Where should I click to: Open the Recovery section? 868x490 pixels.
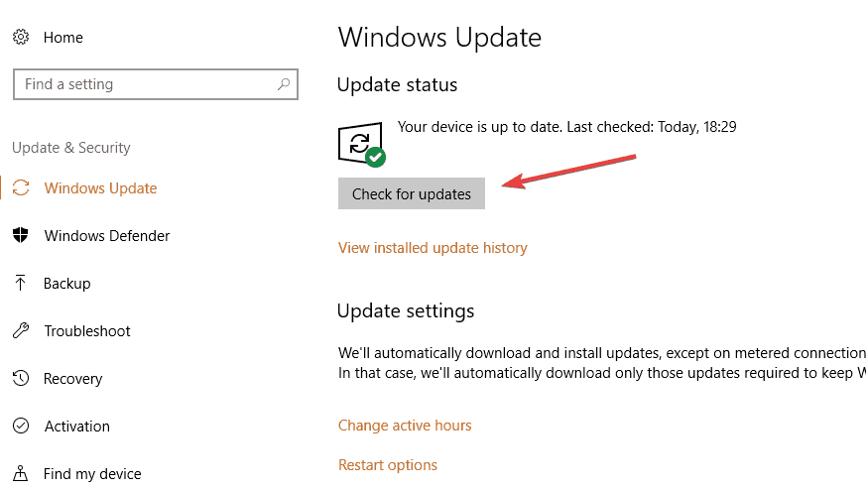point(73,378)
